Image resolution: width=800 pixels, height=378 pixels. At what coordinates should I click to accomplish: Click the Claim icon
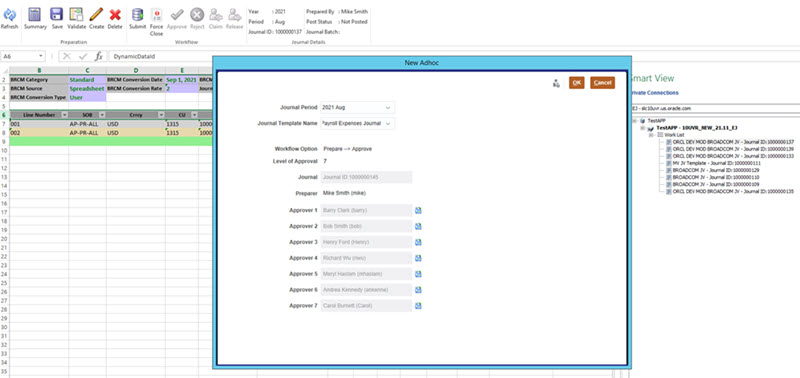(216, 15)
